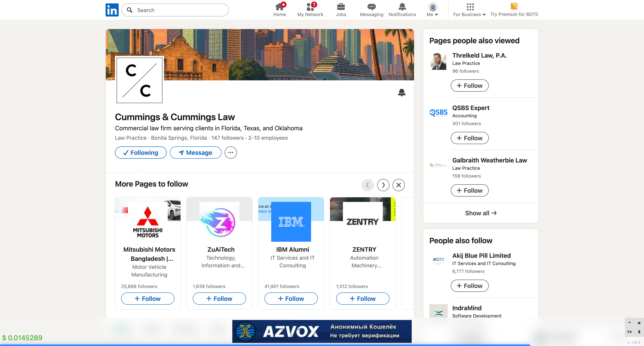This screenshot has height=346, width=644.
Task: Click Show all pages link
Action: [480, 213]
